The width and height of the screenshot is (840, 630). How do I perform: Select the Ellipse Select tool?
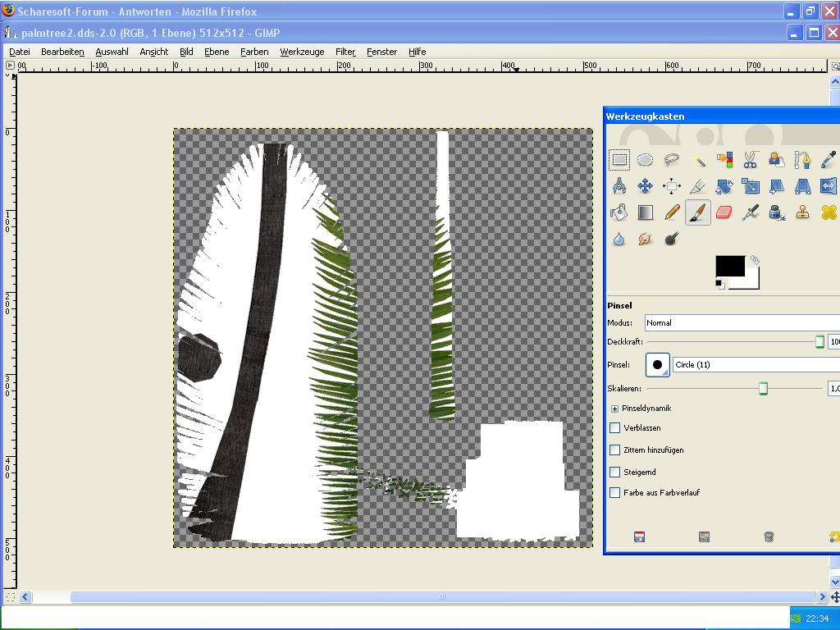click(x=646, y=160)
